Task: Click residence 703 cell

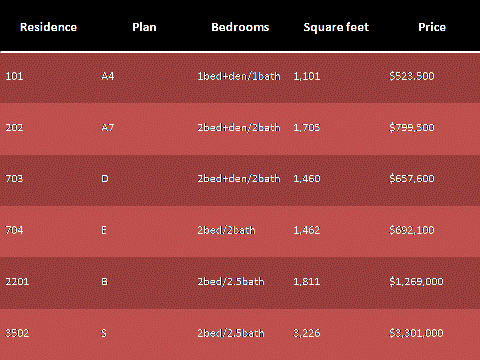Action: 14,179
